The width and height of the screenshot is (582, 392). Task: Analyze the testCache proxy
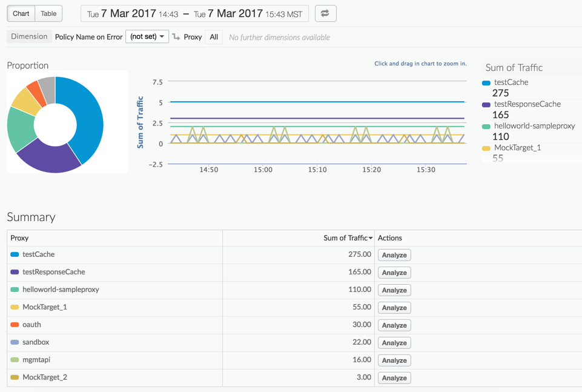394,255
